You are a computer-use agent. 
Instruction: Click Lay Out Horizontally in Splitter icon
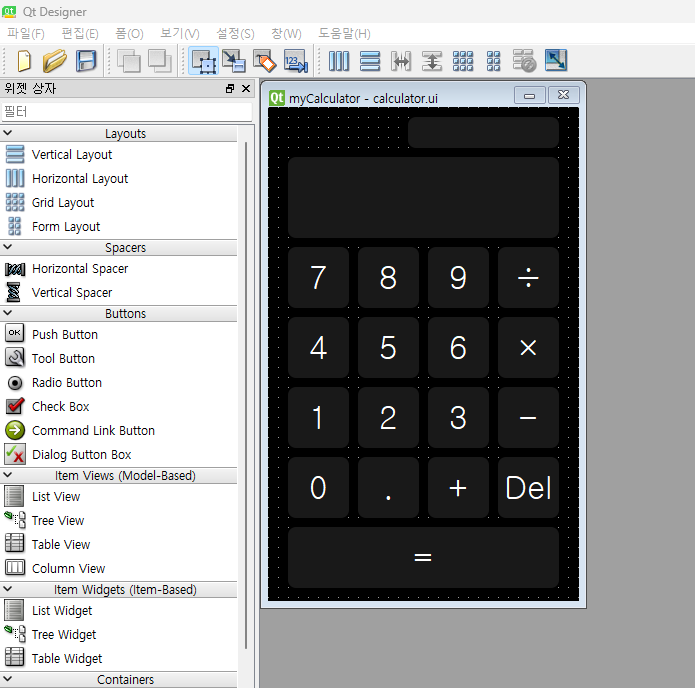pyautogui.click(x=401, y=61)
